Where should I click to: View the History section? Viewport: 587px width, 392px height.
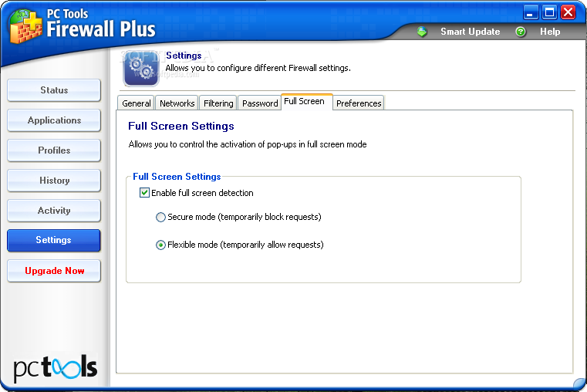click(54, 181)
